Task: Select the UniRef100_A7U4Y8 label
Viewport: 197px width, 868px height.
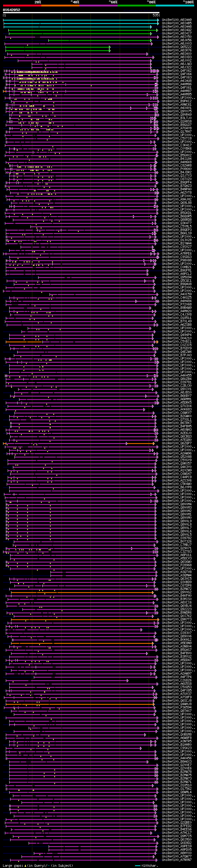Action: (x=177, y=128)
